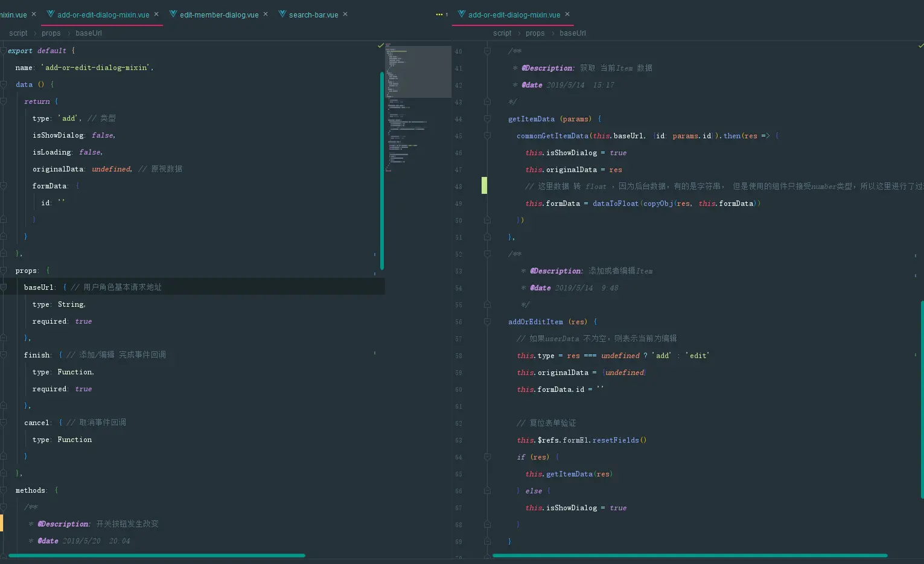Click 'props' breadcrumb in left pane
Screen dimensions: 924x564
[51, 33]
